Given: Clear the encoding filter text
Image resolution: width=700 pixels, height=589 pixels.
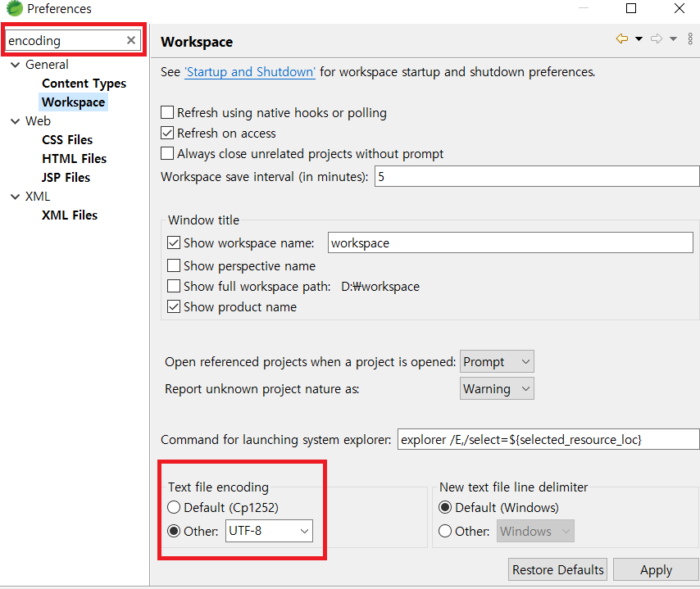Looking at the screenshot, I should (x=131, y=40).
